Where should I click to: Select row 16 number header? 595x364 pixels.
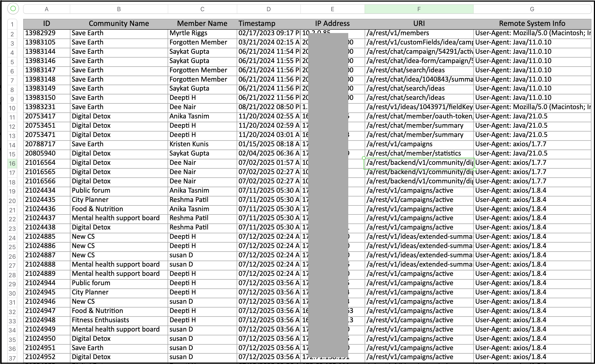click(12, 163)
